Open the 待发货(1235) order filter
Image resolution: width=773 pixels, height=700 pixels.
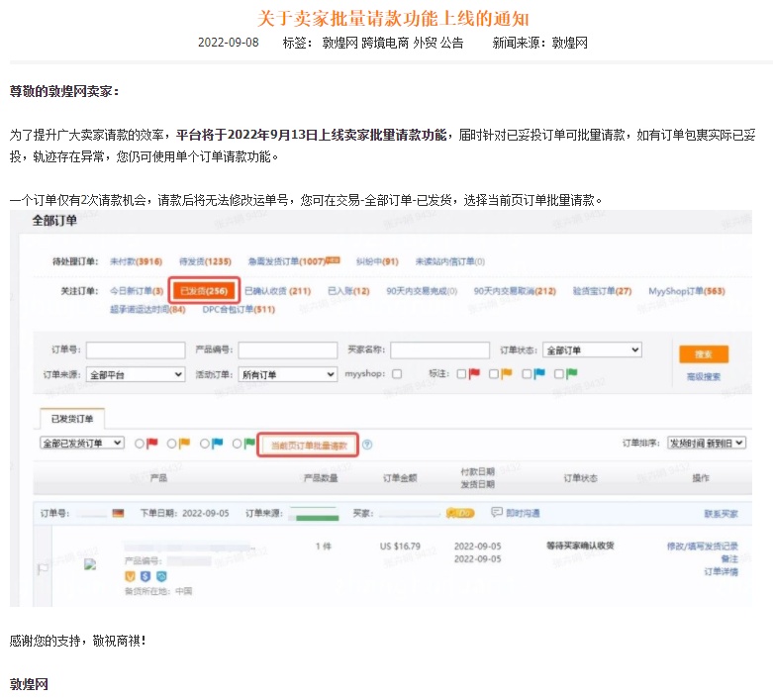[205, 261]
